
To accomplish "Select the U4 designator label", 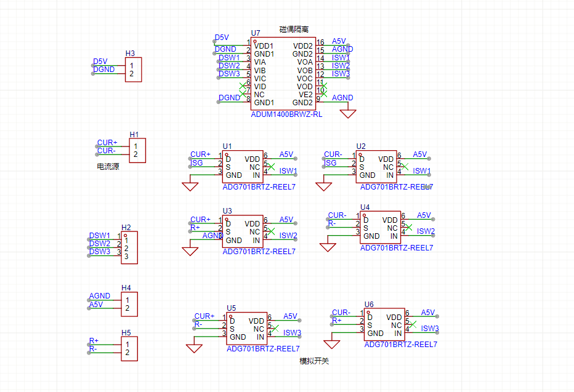I will coord(365,207).
